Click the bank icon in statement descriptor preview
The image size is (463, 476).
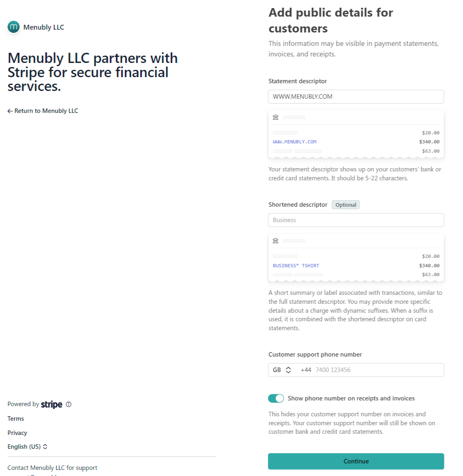(276, 117)
